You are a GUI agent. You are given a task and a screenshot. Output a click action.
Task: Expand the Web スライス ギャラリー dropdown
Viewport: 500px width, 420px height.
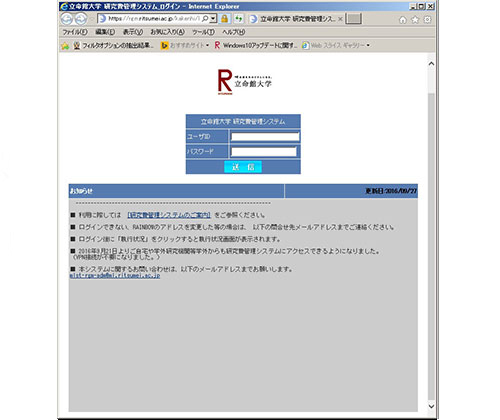(368, 45)
